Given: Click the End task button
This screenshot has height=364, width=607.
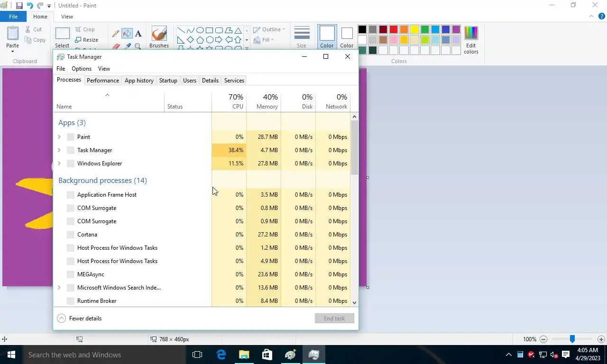Looking at the screenshot, I should 334,318.
